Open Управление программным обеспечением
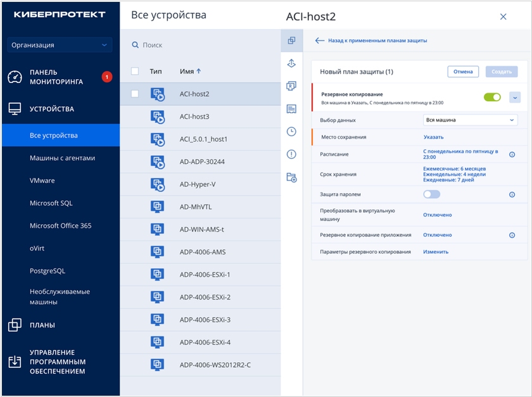Viewport: 532px width, 397px height. click(x=58, y=362)
